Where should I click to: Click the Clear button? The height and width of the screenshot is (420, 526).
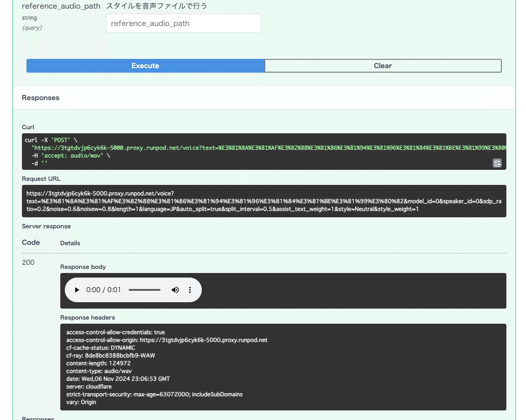click(383, 66)
